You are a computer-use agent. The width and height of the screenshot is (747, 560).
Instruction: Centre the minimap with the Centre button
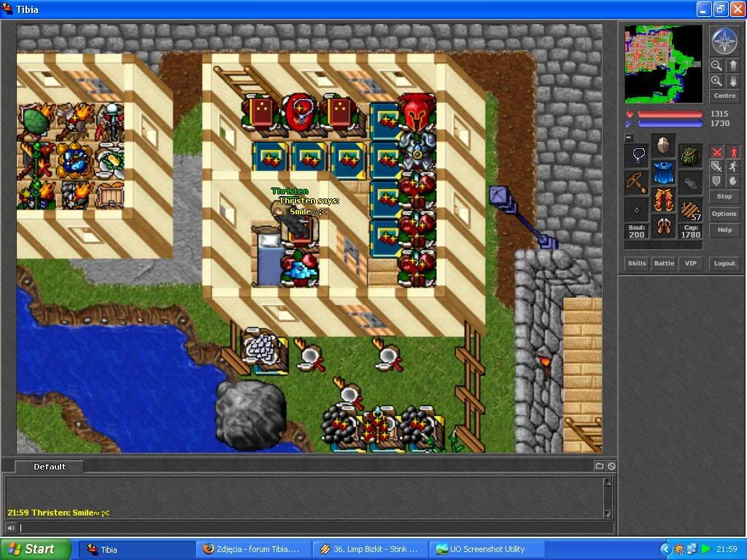tap(724, 96)
